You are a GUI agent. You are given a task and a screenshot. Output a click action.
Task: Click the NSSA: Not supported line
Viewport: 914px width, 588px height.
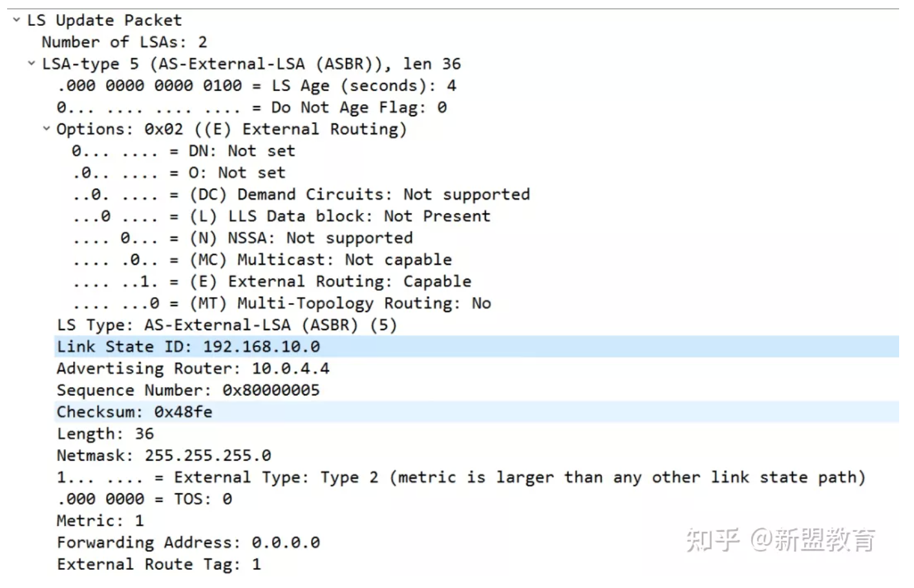click(242, 238)
